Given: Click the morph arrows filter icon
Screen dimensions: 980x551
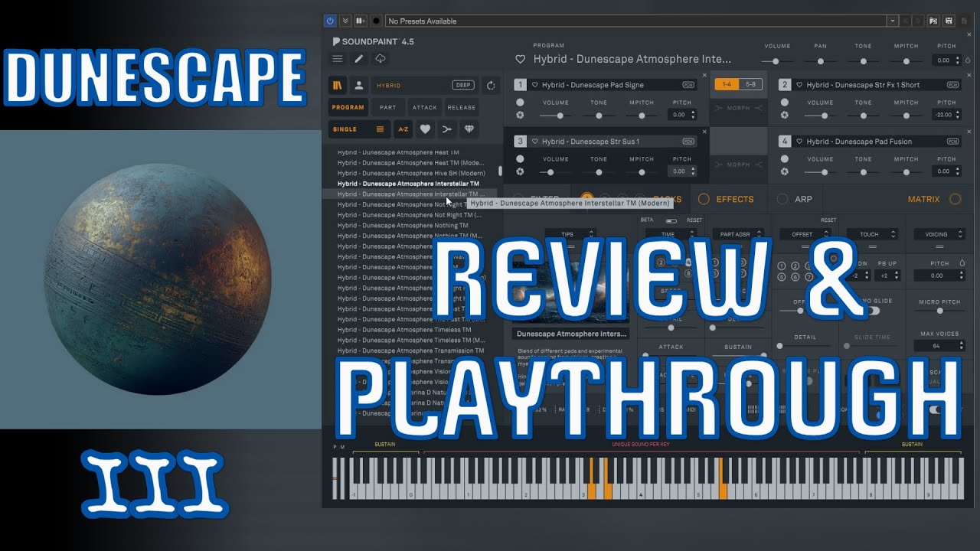Looking at the screenshot, I should click(x=447, y=129).
